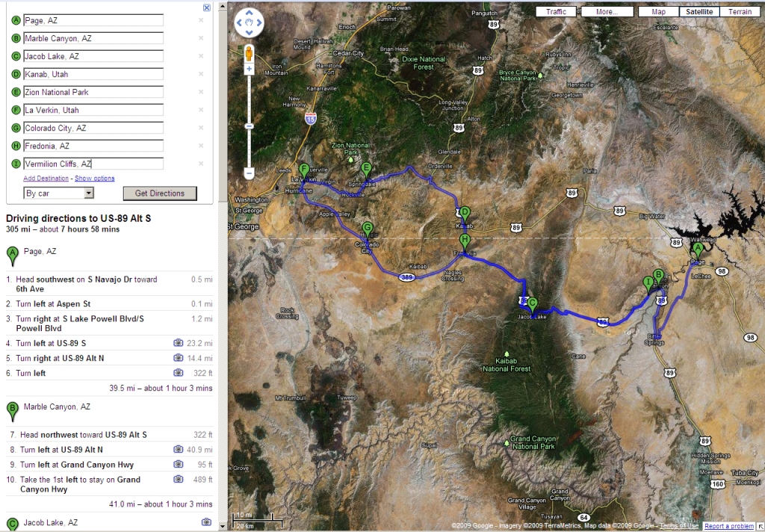The height and width of the screenshot is (532, 765).
Task: Remove the Kanab, Utah destination
Action: [x=200, y=74]
